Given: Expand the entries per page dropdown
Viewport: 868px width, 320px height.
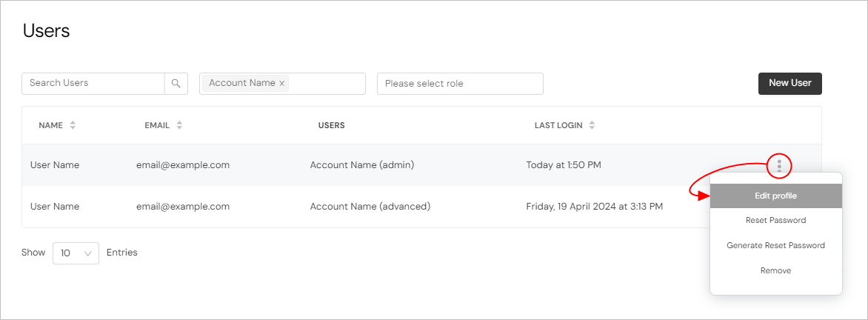Looking at the screenshot, I should [76, 253].
